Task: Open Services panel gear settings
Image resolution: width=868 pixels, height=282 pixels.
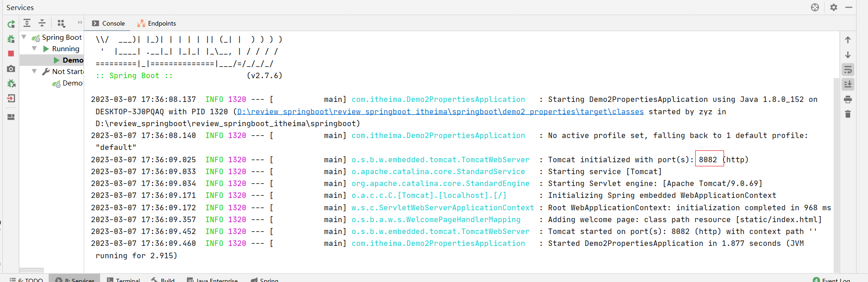Action: click(x=834, y=7)
